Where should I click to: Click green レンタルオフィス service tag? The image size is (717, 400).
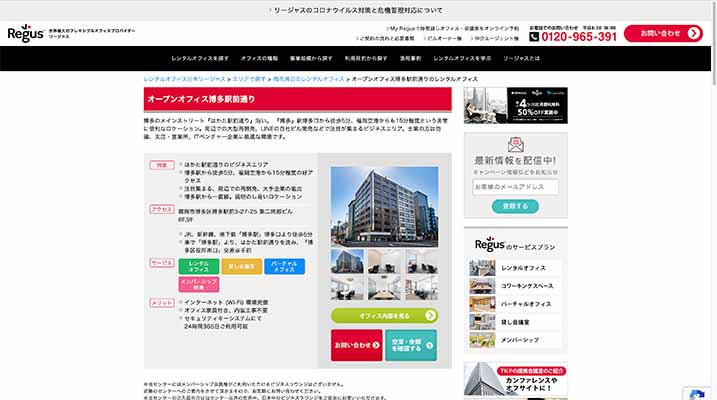pyautogui.click(x=198, y=267)
